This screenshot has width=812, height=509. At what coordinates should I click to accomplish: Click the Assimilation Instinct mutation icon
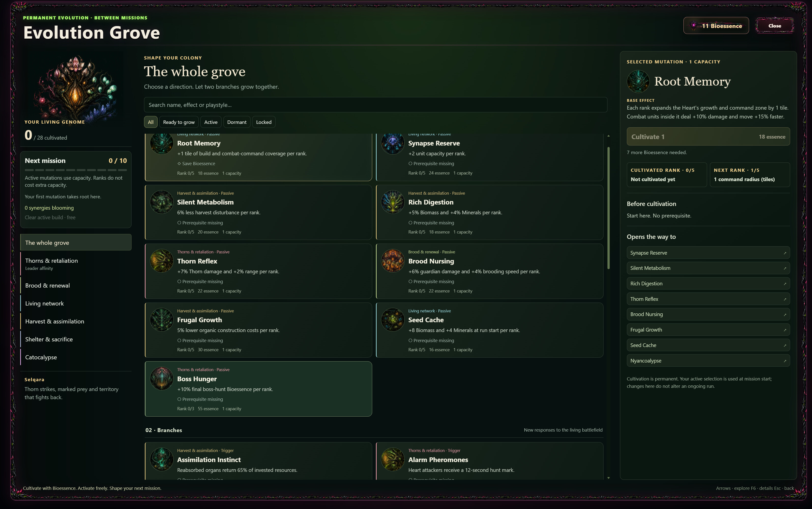tap(162, 460)
